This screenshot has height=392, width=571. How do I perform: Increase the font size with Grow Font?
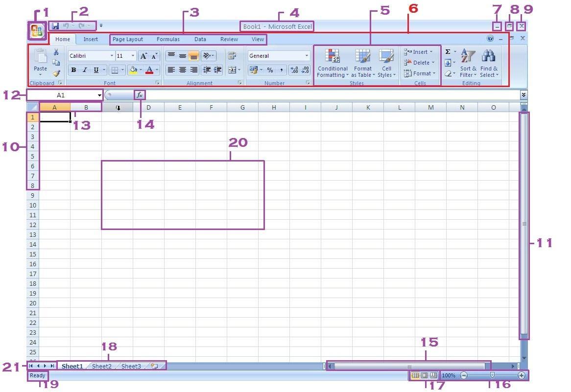(x=143, y=56)
